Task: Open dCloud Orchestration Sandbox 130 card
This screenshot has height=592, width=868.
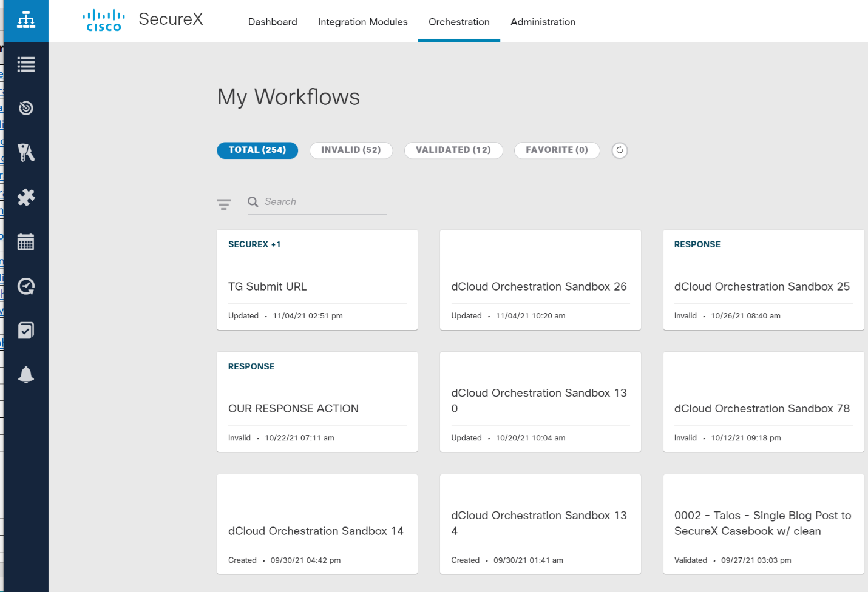Action: (540, 402)
